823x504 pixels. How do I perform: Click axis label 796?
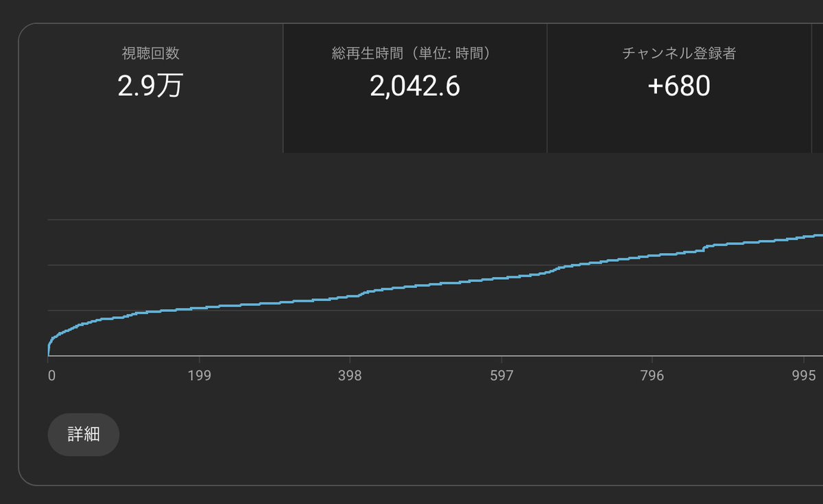pos(652,376)
